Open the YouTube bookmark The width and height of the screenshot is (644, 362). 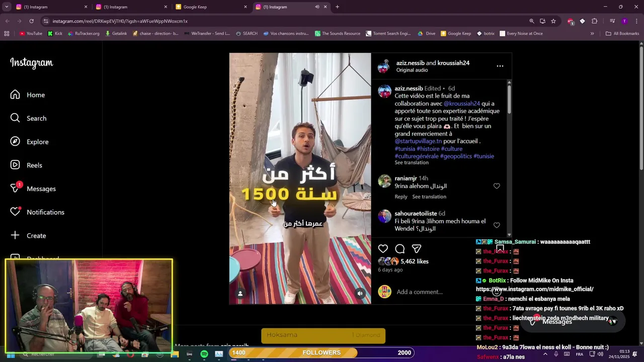click(x=31, y=34)
